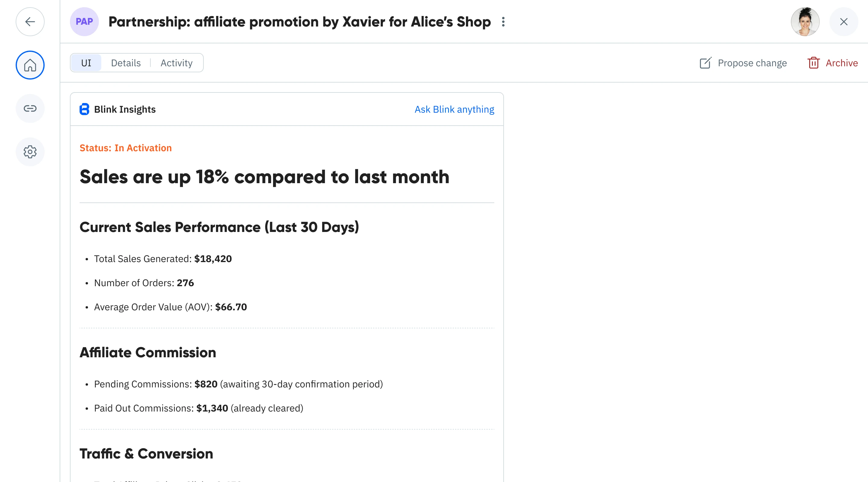
Task: Close the partnership panel with X
Action: click(x=843, y=22)
